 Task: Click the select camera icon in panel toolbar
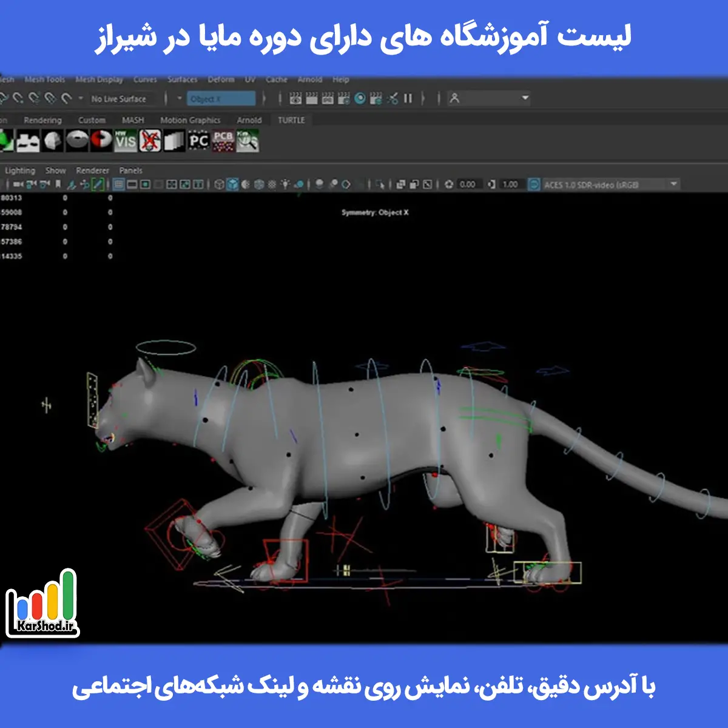19,184
